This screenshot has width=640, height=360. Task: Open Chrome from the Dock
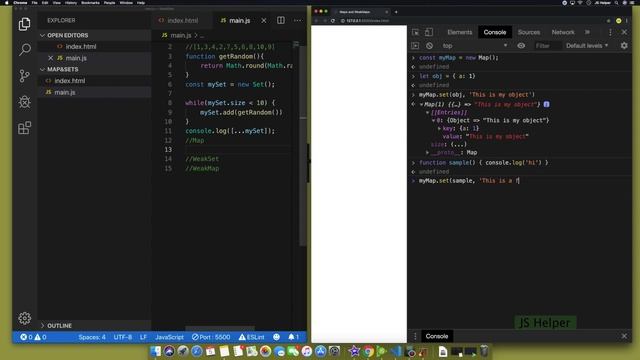point(368,351)
